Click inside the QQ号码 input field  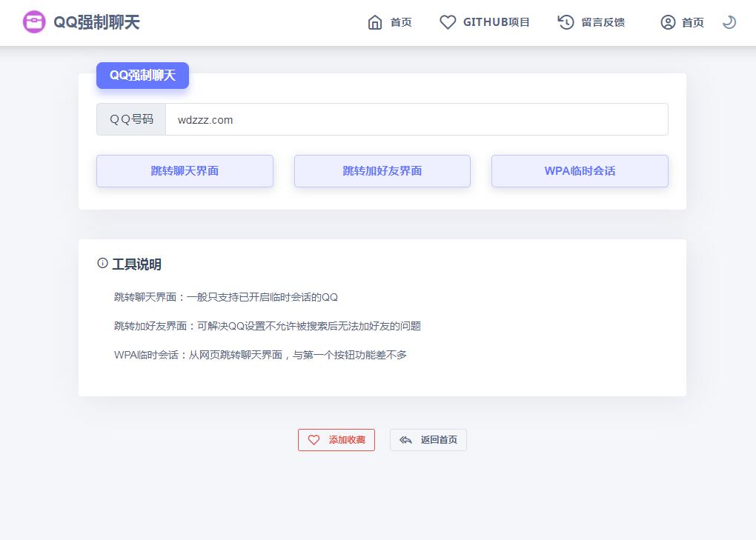coord(415,119)
